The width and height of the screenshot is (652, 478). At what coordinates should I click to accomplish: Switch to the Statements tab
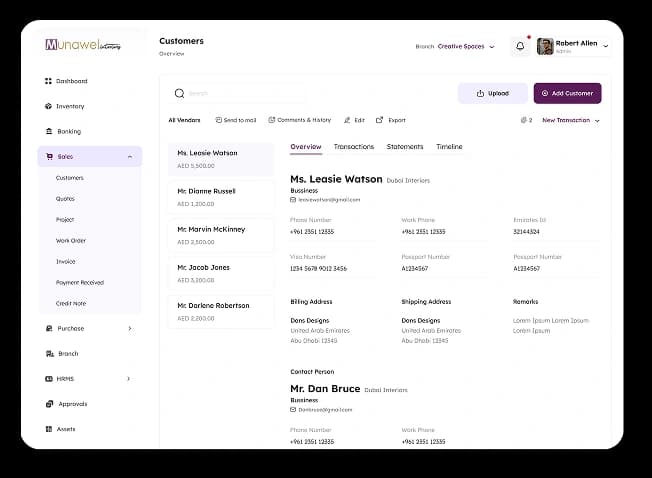[x=405, y=147]
